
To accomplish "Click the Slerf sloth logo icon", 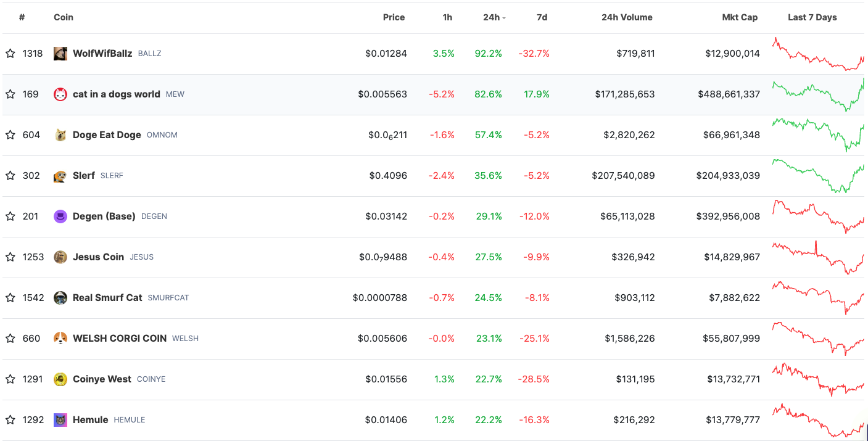I will (x=60, y=176).
